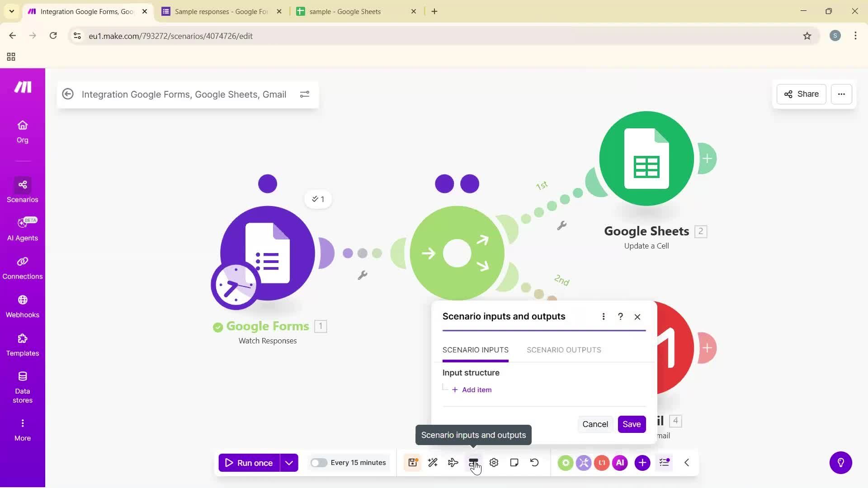Switch to the SCENARIO OUTPUTS tab

pos(563,349)
